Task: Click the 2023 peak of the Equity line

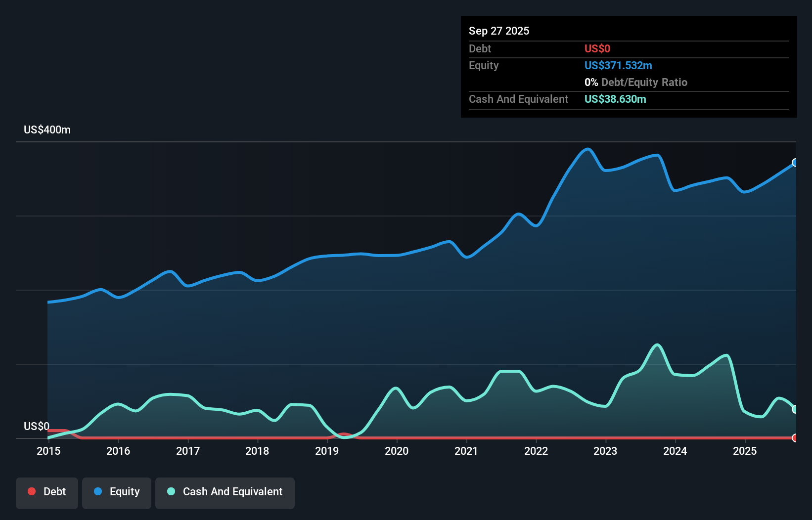Action: click(x=587, y=149)
